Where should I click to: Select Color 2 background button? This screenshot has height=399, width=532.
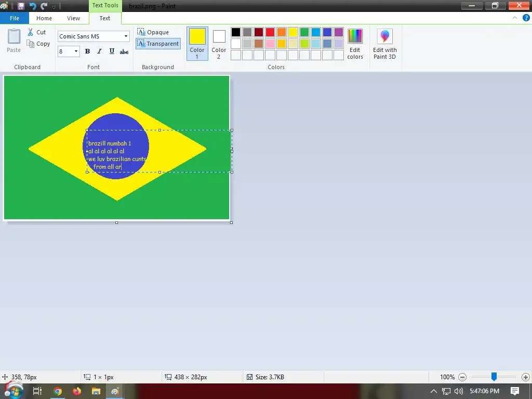point(219,44)
